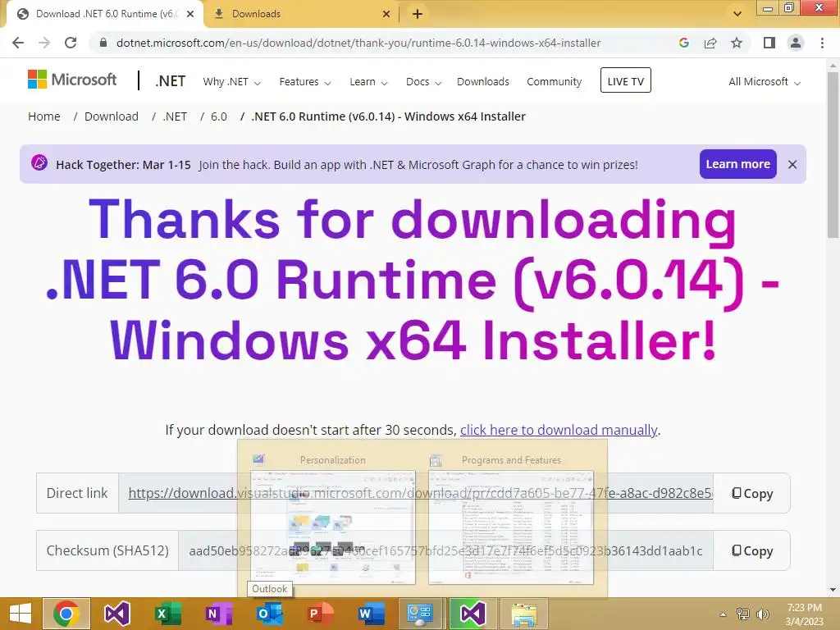The width and height of the screenshot is (840, 630).
Task: Click Learn more in the hack banner
Action: [737, 164]
